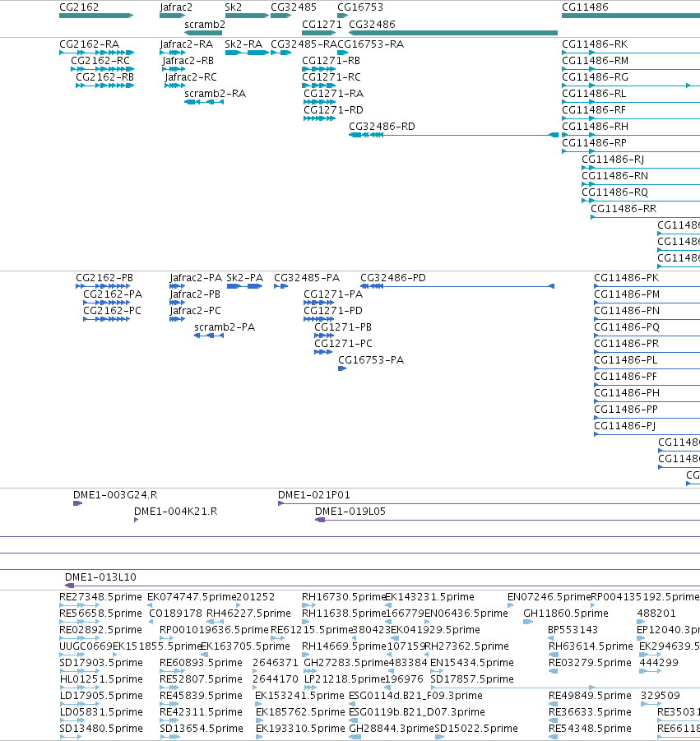The height and width of the screenshot is (741, 700).
Task: Open the CG32486-PD protein label
Action: click(x=393, y=277)
